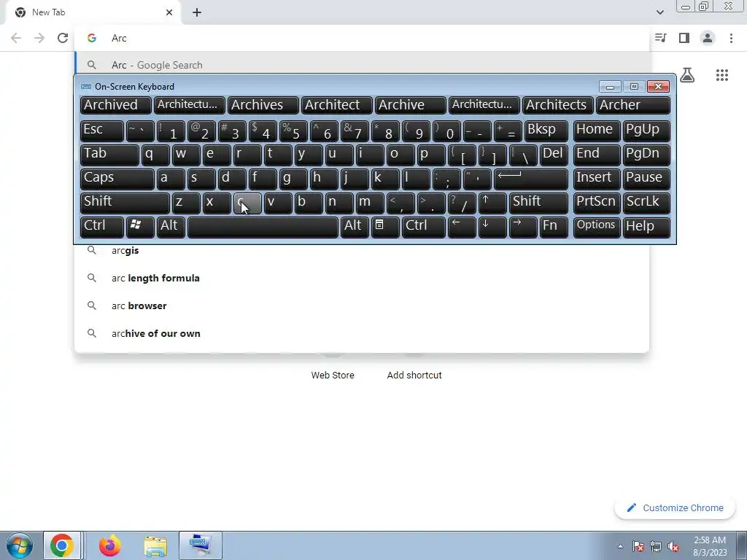Choose the Architect word prediction
The width and height of the screenshot is (747, 560).
click(337, 105)
